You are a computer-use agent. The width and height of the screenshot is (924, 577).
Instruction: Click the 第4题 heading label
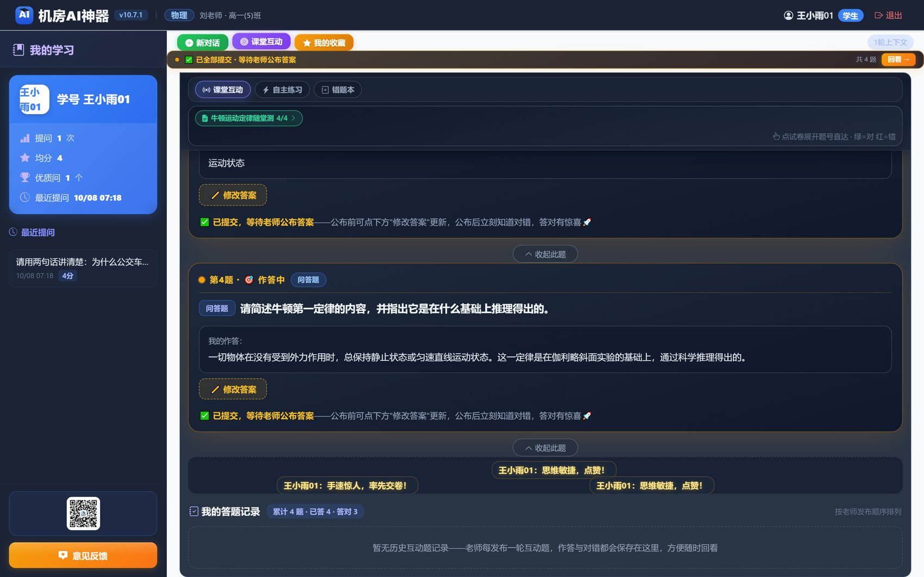(x=221, y=280)
